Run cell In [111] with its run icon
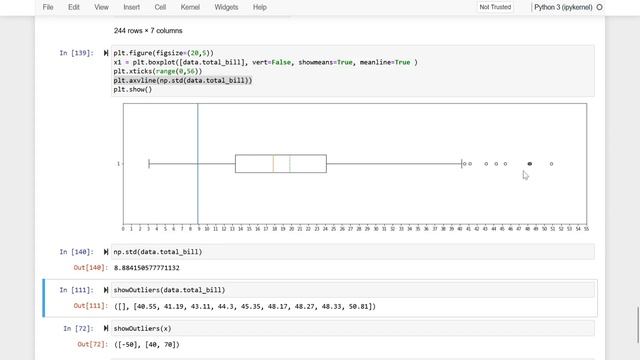Screen dimensions: 640x360 pyautogui.click(x=106, y=290)
